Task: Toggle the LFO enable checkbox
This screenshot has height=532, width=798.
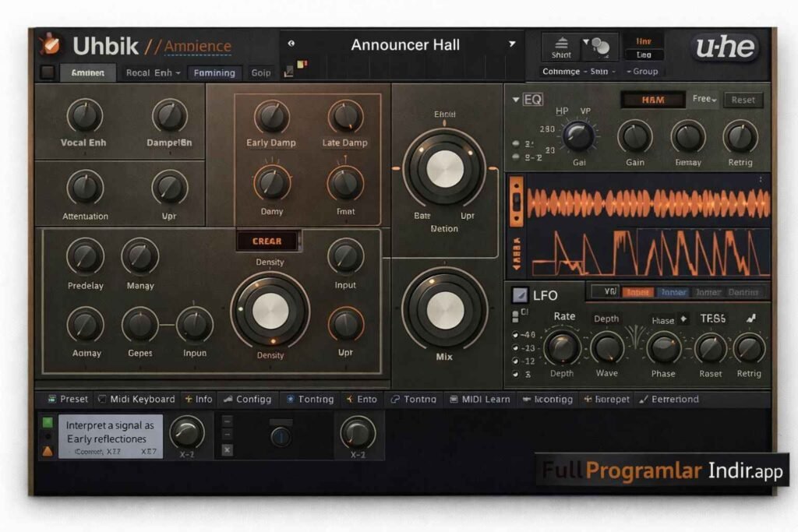Action: pos(520,295)
